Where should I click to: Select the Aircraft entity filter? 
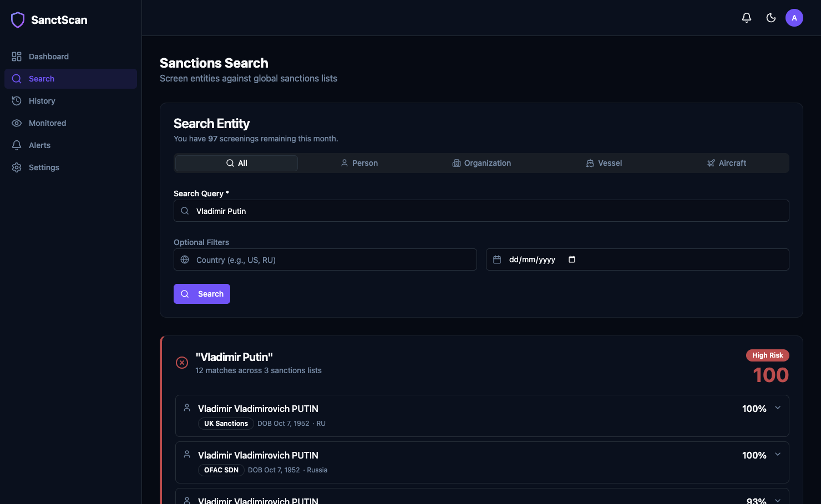pos(727,162)
